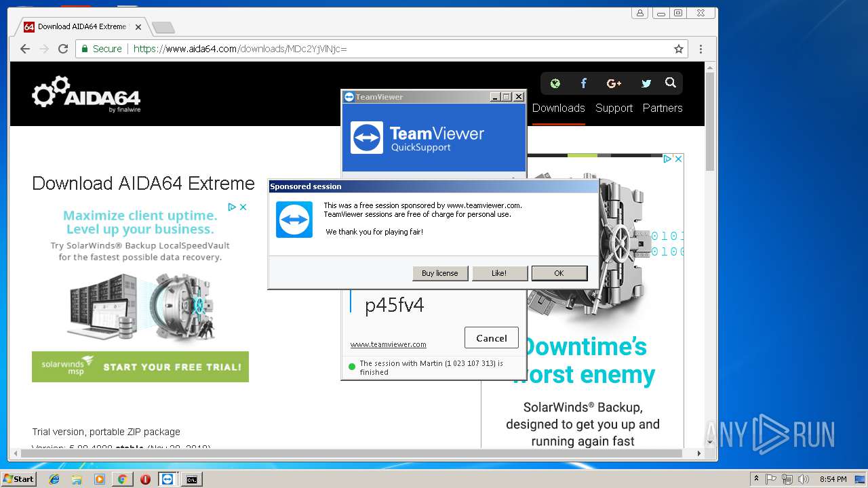The width and height of the screenshot is (868, 488).
Task: Close the left SolarWinds ad
Action: point(243,207)
